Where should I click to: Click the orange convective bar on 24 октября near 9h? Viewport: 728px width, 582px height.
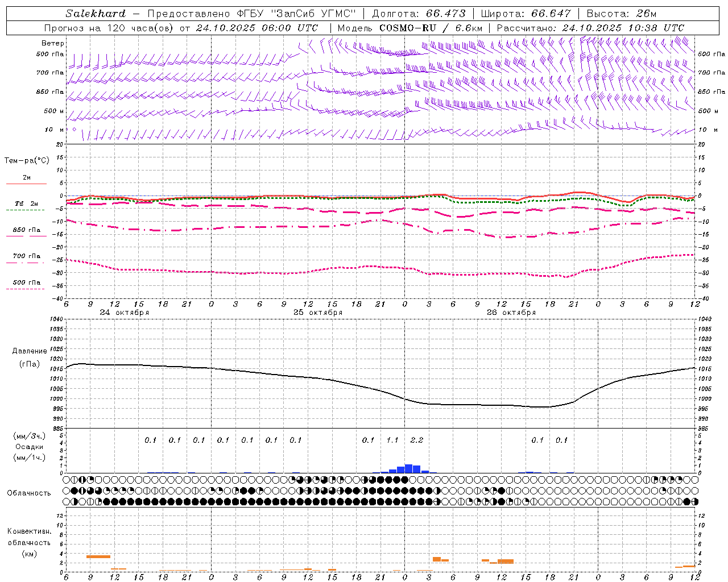pyautogui.click(x=98, y=556)
